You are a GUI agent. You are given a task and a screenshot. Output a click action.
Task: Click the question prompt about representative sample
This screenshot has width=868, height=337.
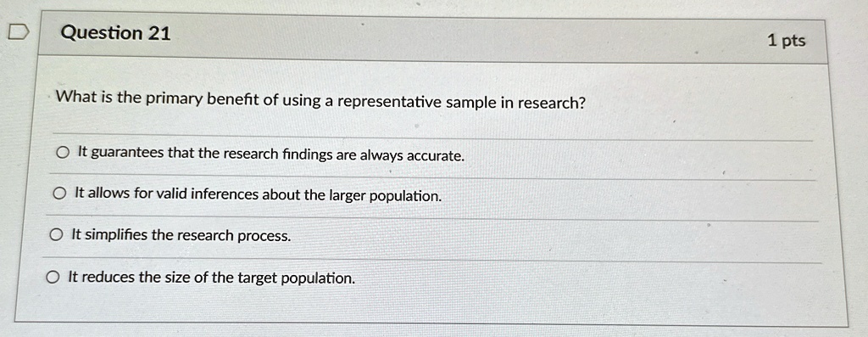click(x=321, y=101)
